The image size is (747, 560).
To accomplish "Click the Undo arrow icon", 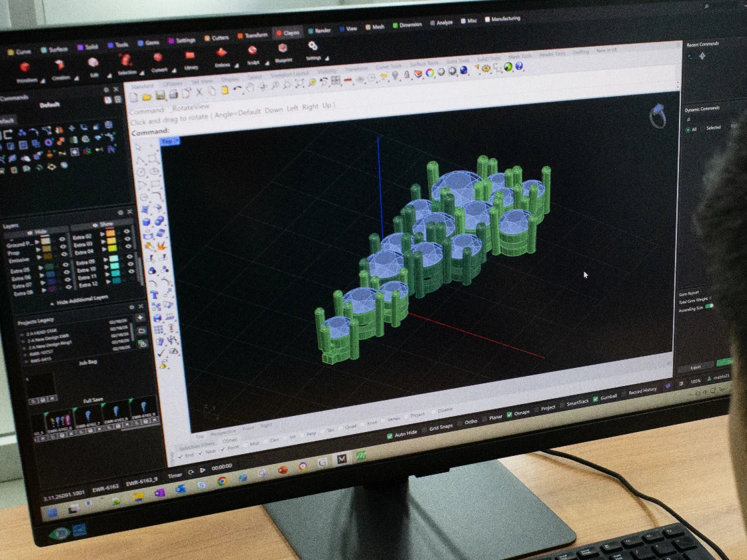I will 237,89.
